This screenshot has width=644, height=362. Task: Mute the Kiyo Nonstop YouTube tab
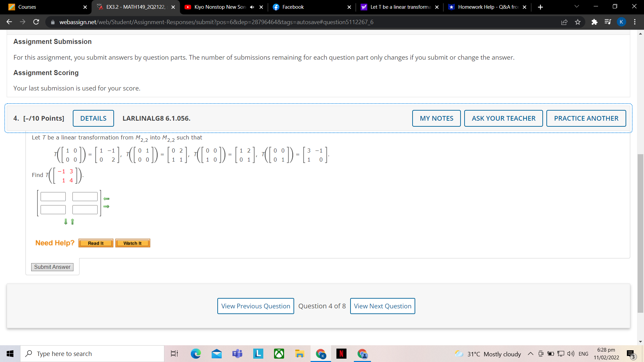[x=252, y=7]
